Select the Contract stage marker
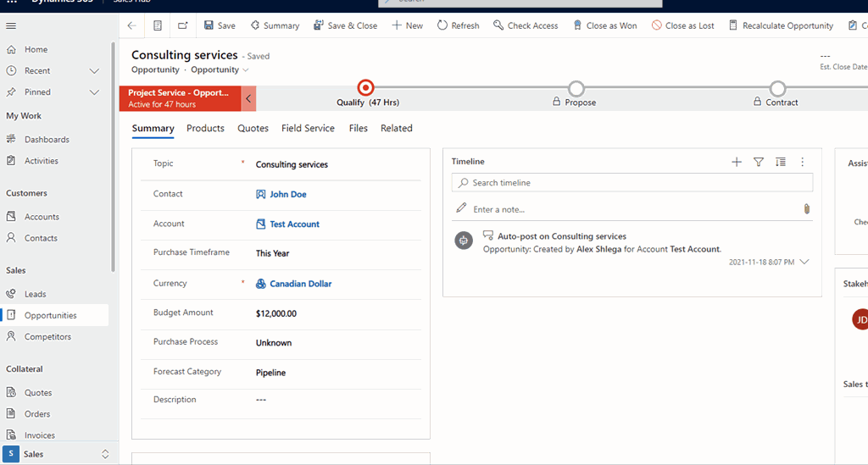 pyautogui.click(x=778, y=88)
